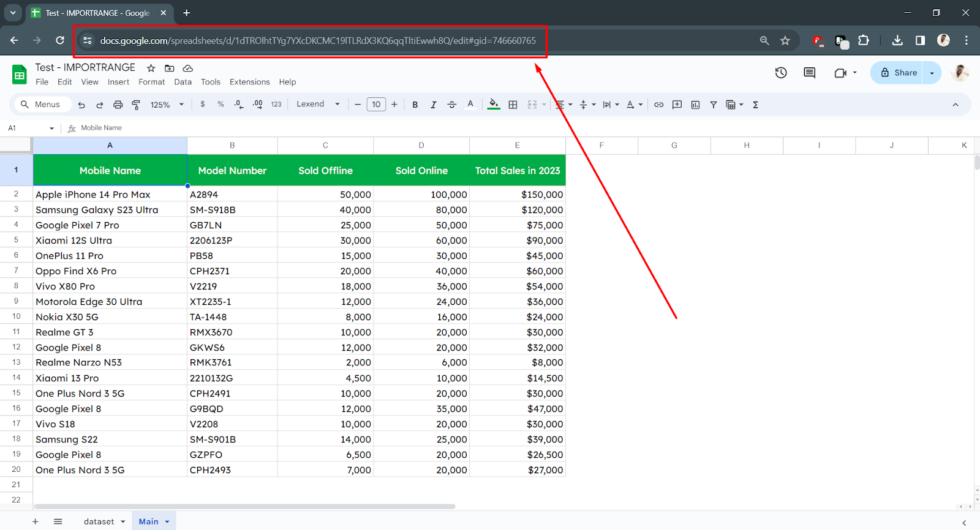Open the Insert menu
Viewport: 980px width, 530px height.
pyautogui.click(x=118, y=82)
